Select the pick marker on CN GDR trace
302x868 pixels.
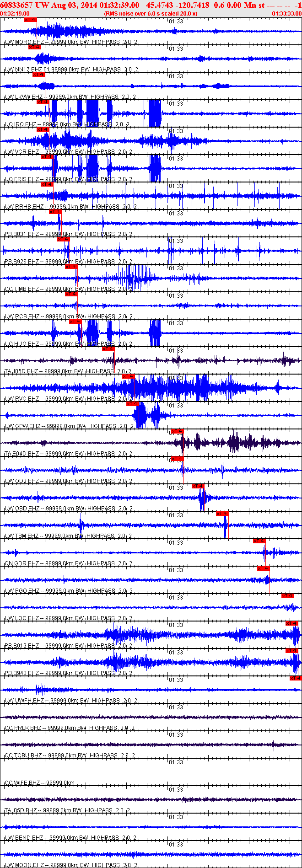259,541
